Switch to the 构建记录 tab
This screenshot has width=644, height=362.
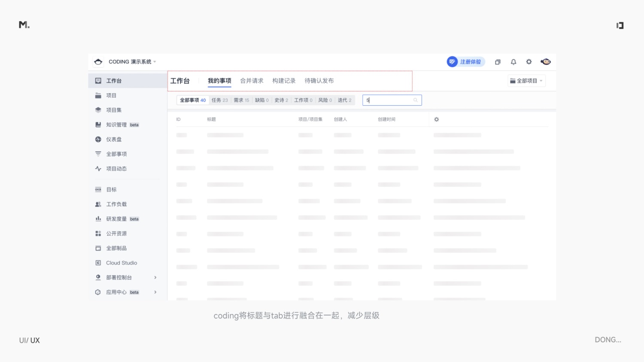point(284,81)
